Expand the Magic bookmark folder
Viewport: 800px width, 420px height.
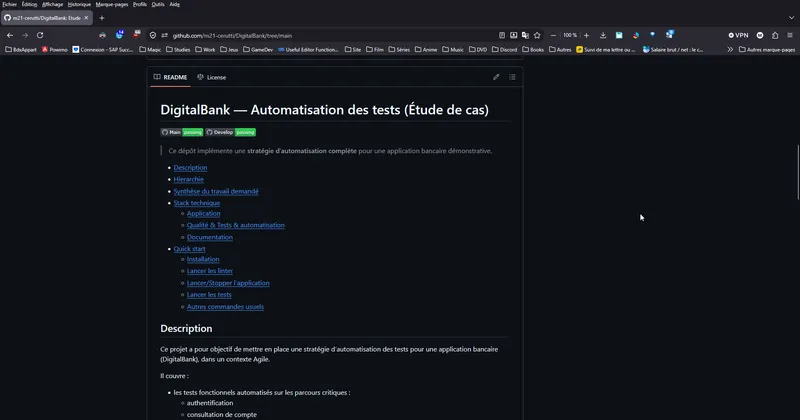click(150, 50)
